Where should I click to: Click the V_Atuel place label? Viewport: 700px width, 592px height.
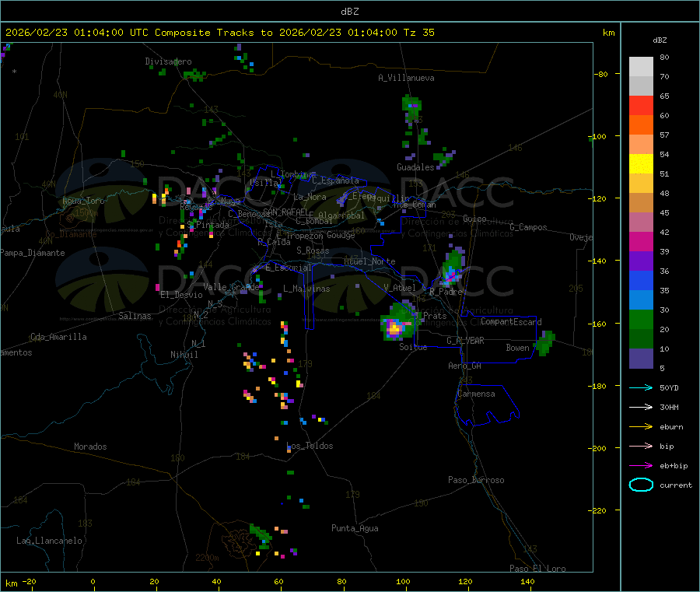(x=400, y=288)
